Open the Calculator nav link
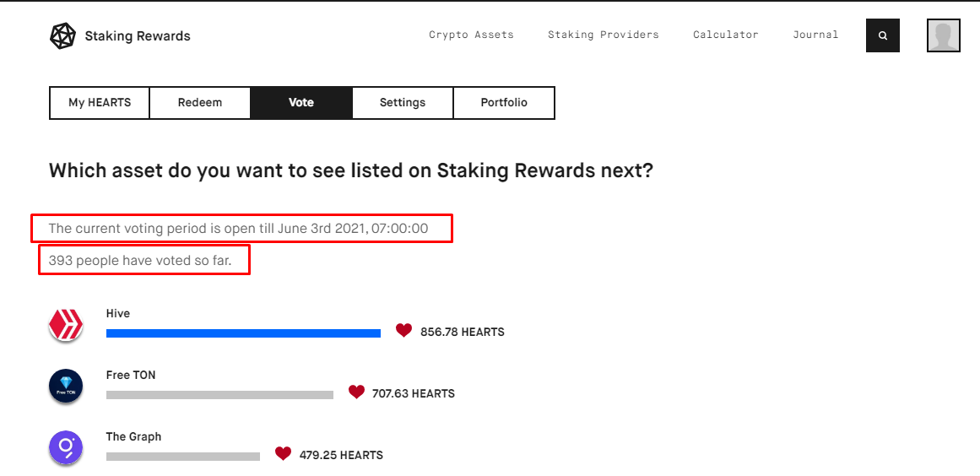The image size is (980, 476). tap(726, 35)
